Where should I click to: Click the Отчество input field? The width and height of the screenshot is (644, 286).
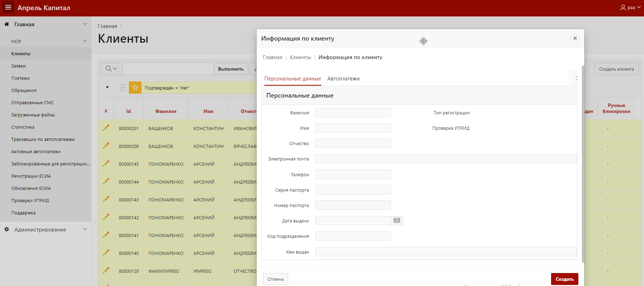click(353, 143)
